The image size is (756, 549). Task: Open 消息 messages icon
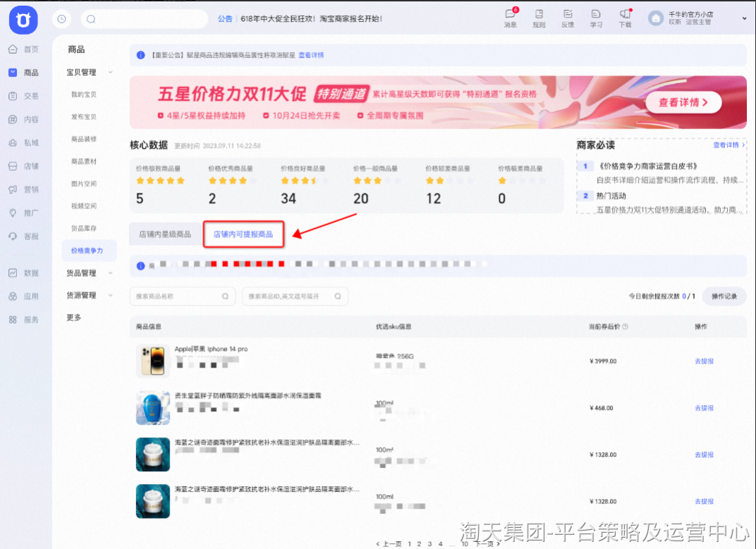(x=510, y=18)
